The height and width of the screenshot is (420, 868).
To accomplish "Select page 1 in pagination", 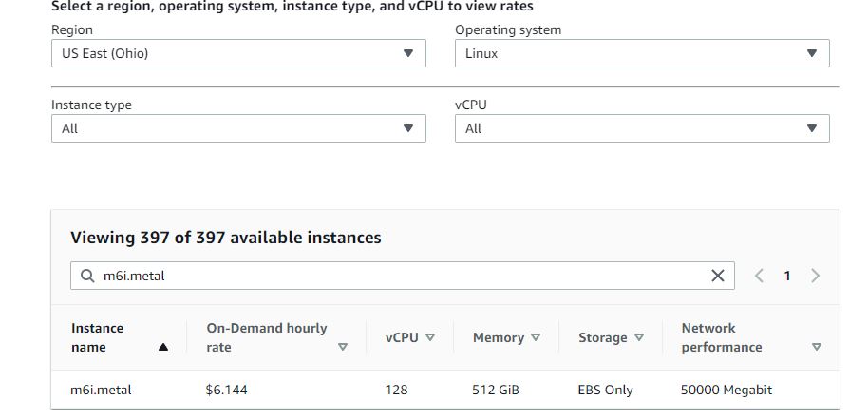I will click(x=786, y=276).
